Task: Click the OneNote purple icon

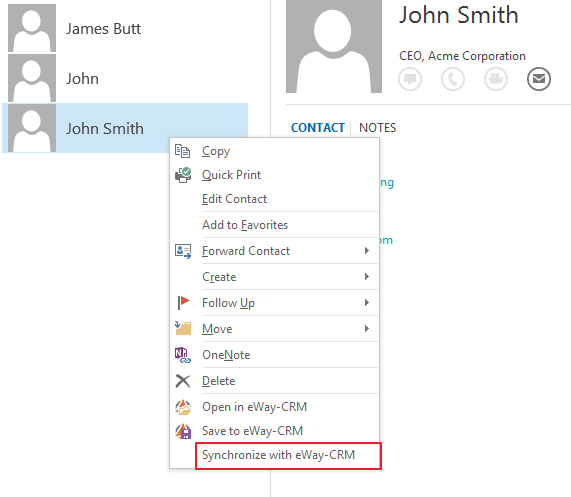Action: (183, 355)
